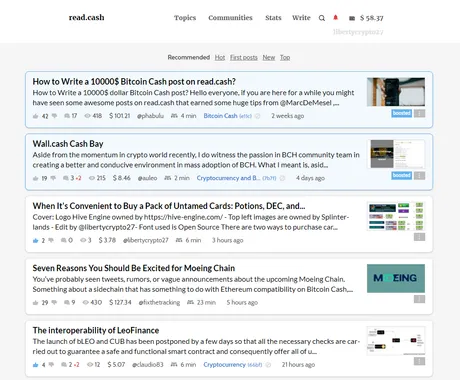This screenshot has width=460, height=380.
Task: Open the 10000$ Bitcoin Cash post thumbnail
Action: (x=396, y=92)
